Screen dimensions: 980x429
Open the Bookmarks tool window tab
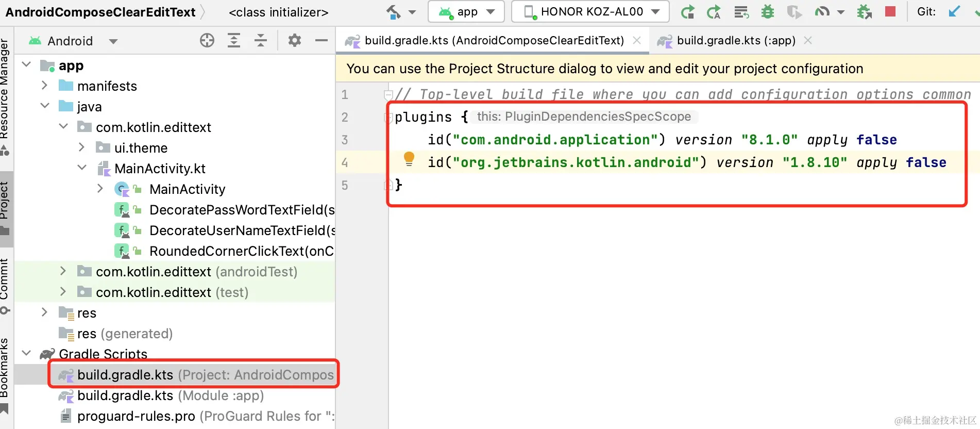pos(5,375)
